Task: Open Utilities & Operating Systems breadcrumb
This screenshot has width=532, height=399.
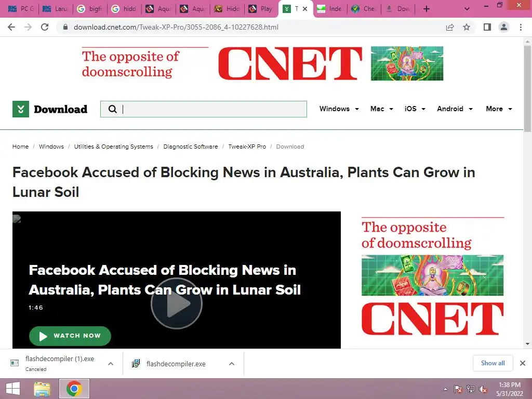Action: (x=113, y=147)
